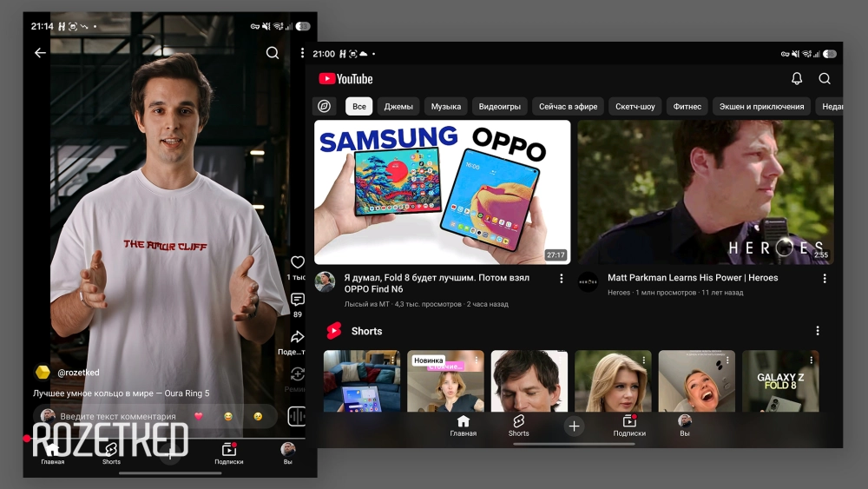Viewport: 868px width, 489px height.
Task: Tap the 21:14 clock in the left status bar
Action: (42, 26)
